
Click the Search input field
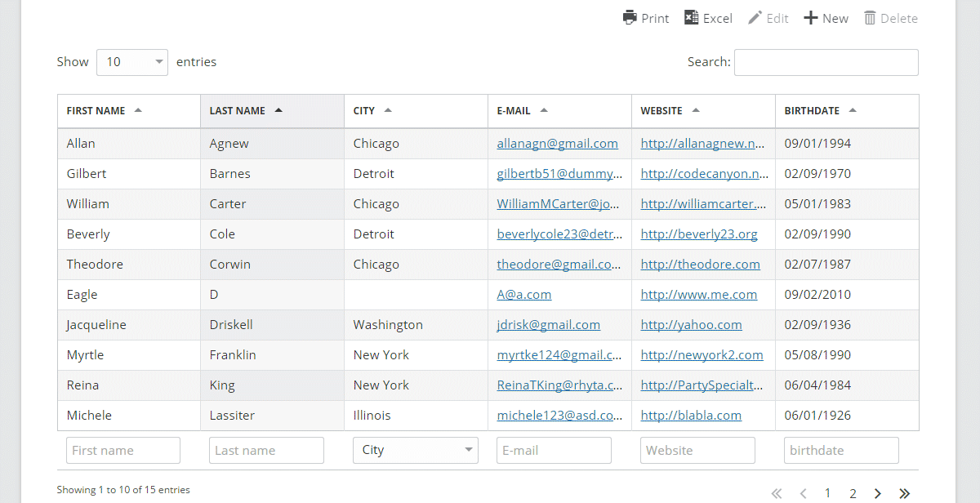point(826,62)
